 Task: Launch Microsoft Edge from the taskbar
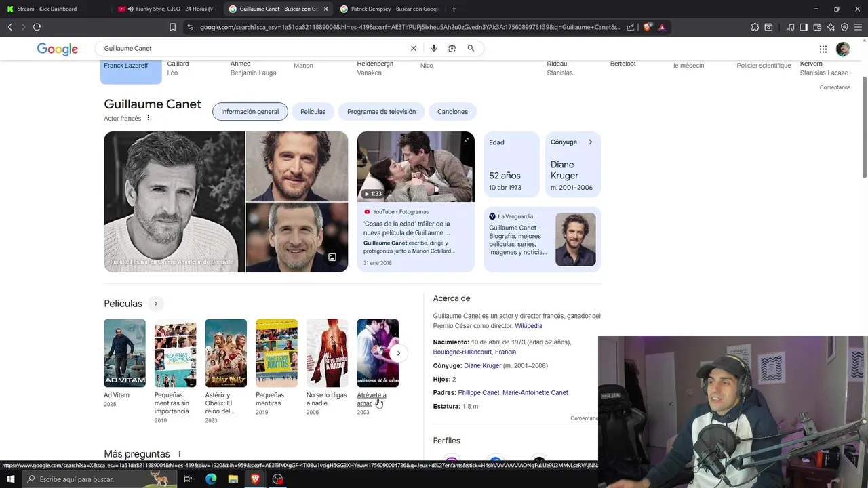pos(211,479)
